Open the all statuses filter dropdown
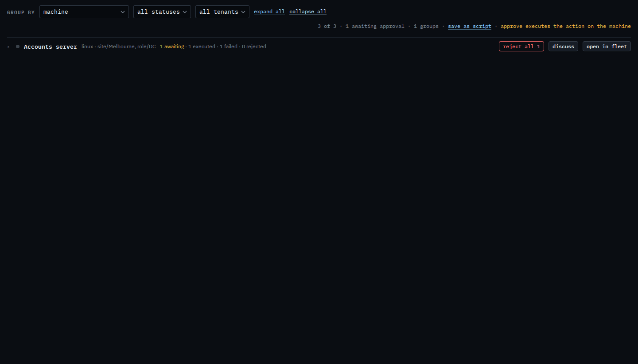The image size is (638, 364). [162, 12]
